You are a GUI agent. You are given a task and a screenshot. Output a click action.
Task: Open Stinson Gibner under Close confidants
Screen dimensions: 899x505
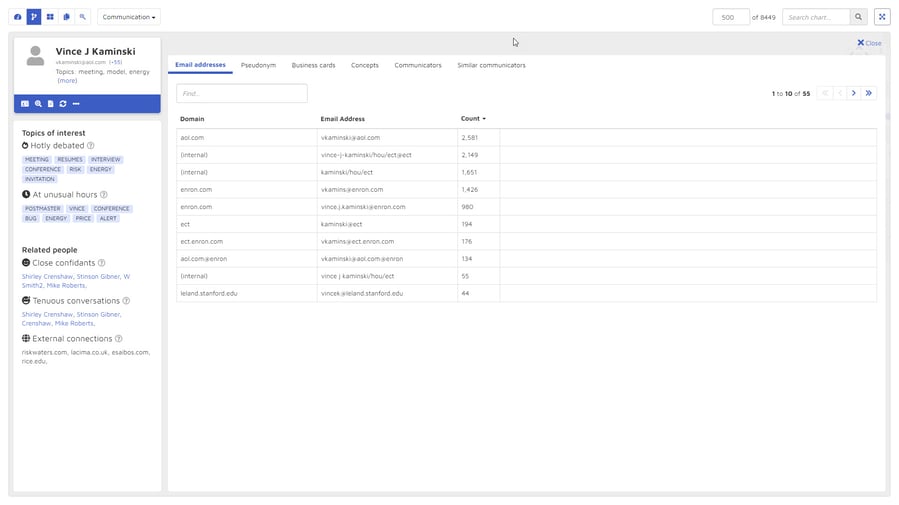pos(98,276)
